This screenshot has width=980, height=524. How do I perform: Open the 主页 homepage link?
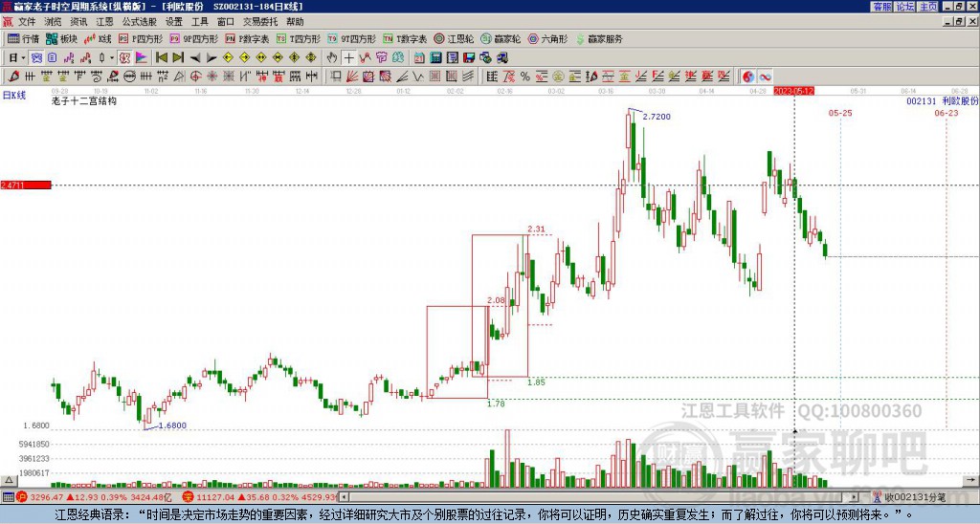(928, 7)
